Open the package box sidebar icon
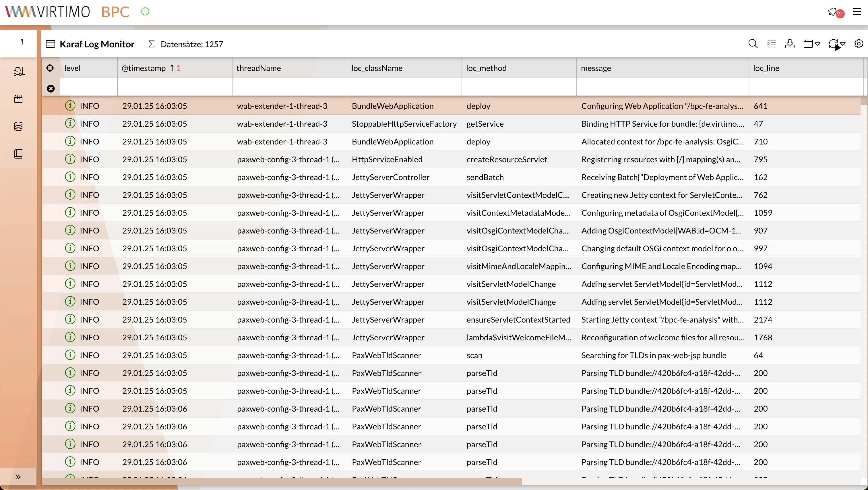The height and width of the screenshot is (490, 868). [x=19, y=99]
